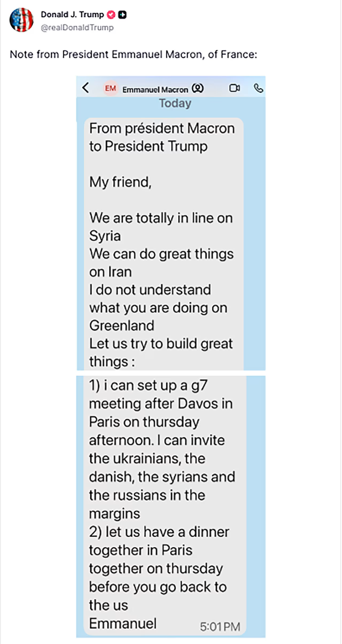This screenshot has width=342, height=644.
Task: Click the dark square icon after the verified badge
Action: click(123, 15)
